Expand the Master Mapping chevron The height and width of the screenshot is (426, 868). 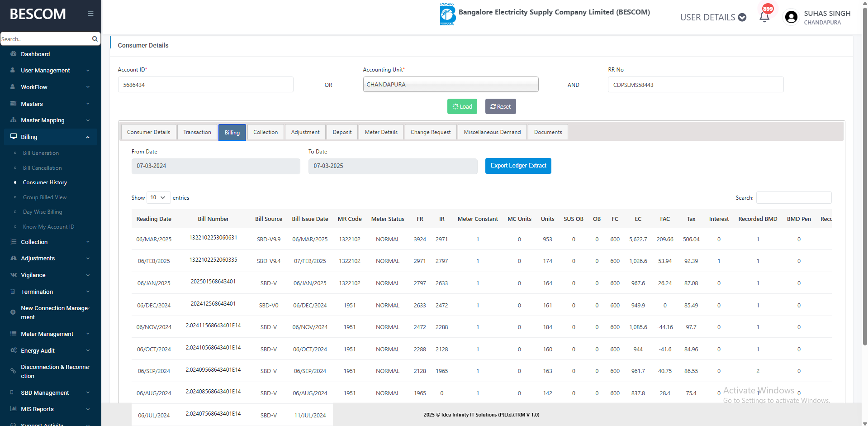(88, 120)
